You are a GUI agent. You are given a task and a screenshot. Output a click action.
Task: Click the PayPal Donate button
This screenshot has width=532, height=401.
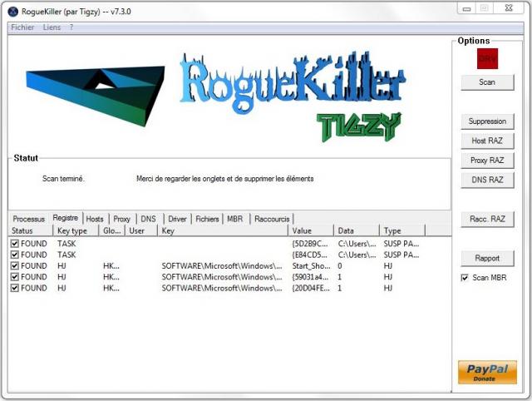point(487,373)
